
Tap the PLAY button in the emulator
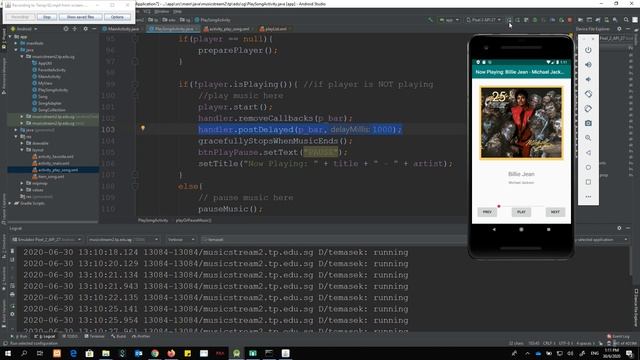pos(521,212)
